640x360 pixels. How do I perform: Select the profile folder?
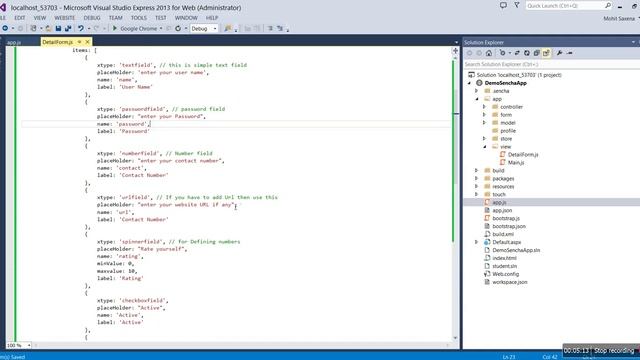pyautogui.click(x=508, y=131)
